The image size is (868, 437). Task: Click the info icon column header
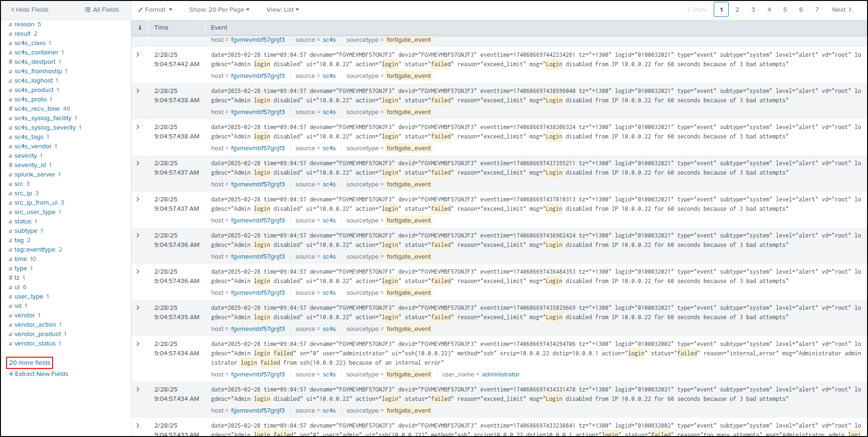click(x=140, y=28)
